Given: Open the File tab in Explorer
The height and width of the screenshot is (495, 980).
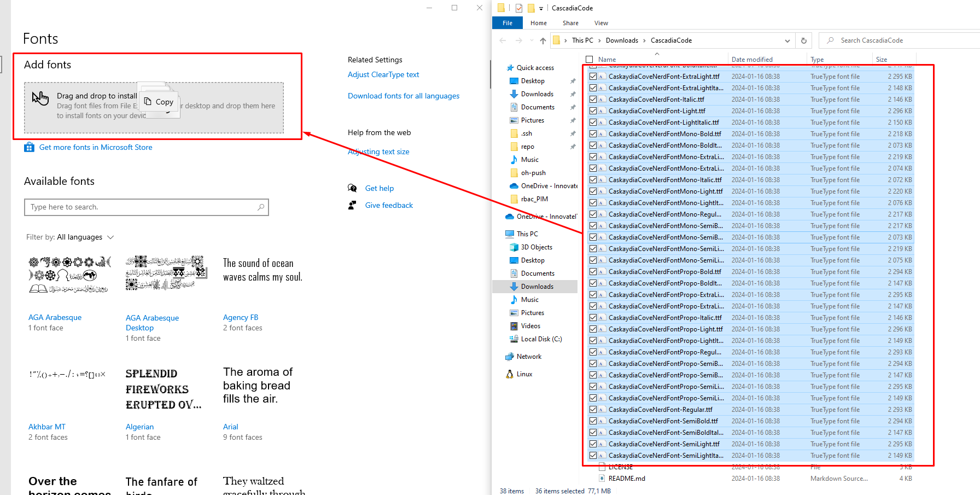Looking at the screenshot, I should point(507,23).
